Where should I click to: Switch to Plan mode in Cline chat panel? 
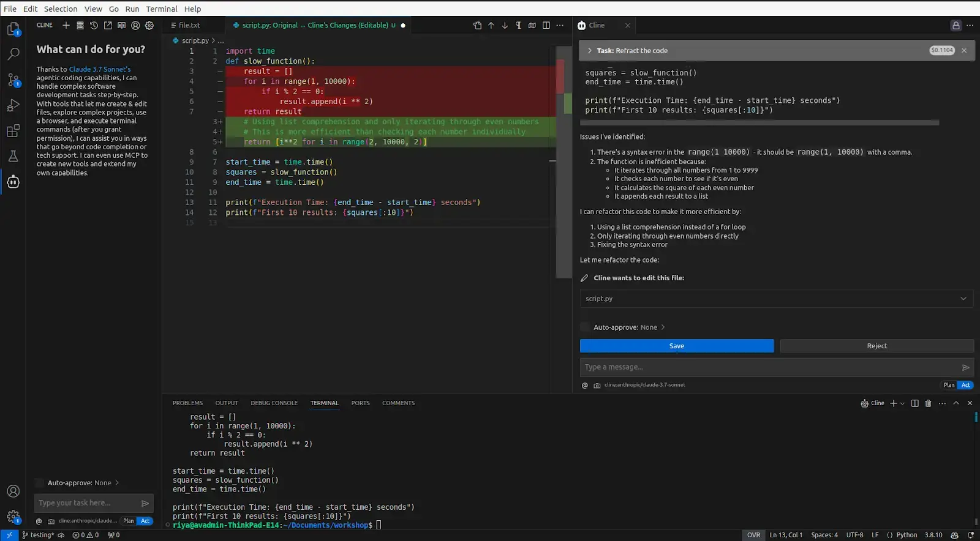pos(949,385)
